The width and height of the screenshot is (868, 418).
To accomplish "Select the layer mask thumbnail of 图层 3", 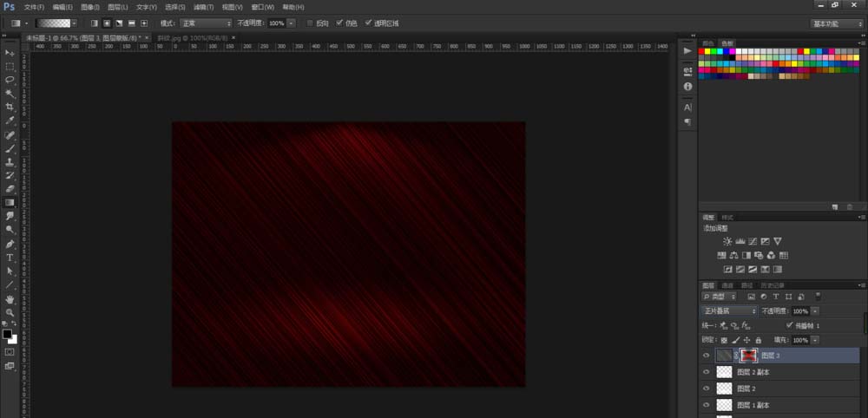I will [x=746, y=356].
